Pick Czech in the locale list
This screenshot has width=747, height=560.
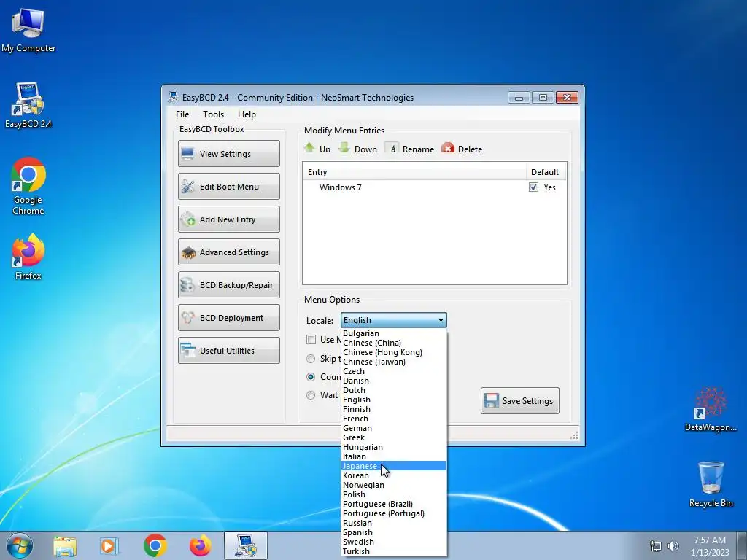[394, 371]
